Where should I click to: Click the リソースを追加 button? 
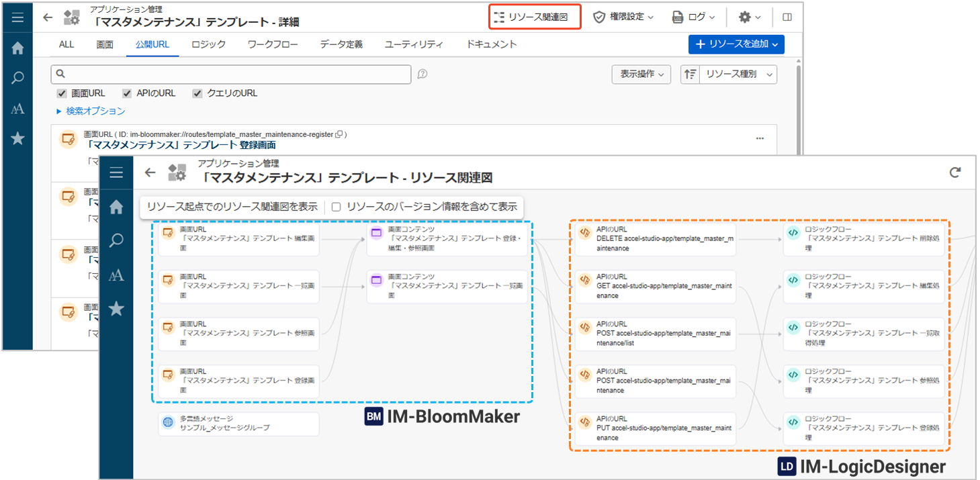pos(736,44)
